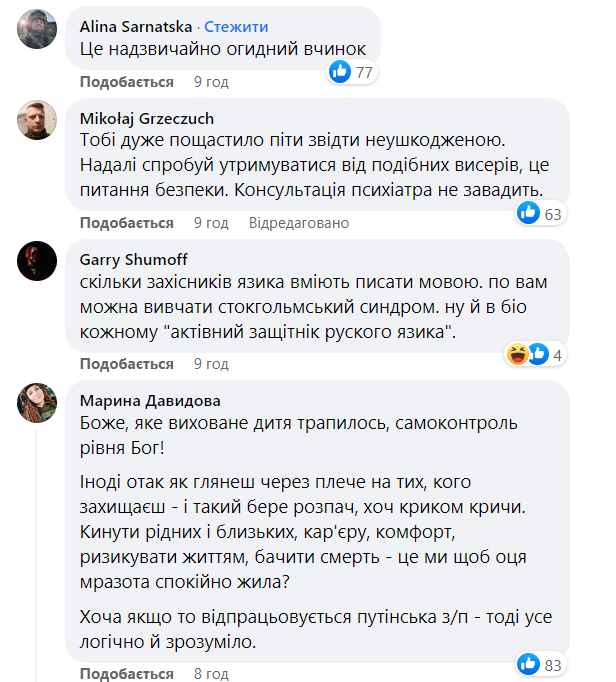
Task: Open the Марина Давидова name link
Action: [150, 401]
